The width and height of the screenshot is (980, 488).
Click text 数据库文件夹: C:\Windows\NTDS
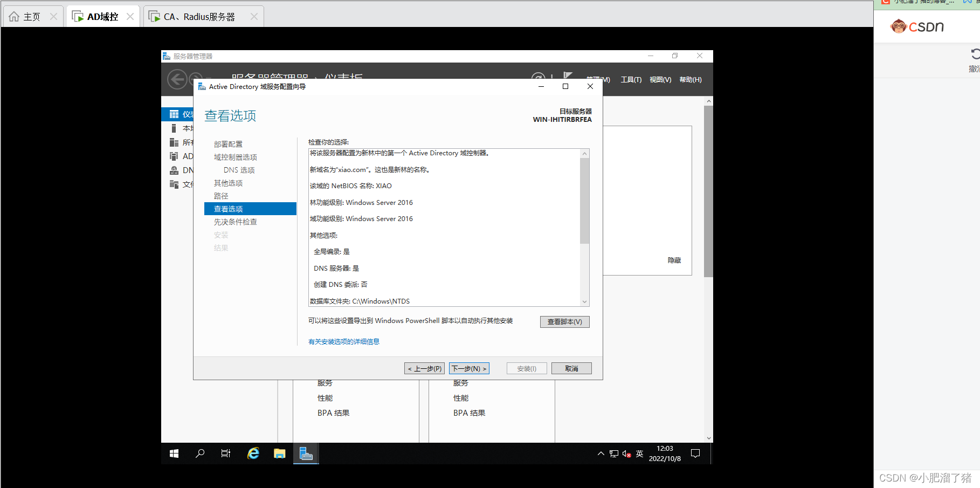point(360,301)
